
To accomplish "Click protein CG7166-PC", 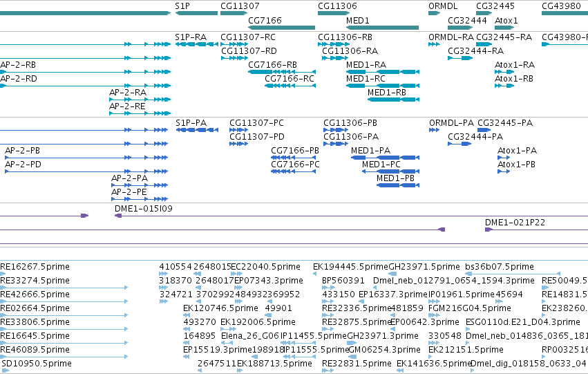I will (295, 165).
